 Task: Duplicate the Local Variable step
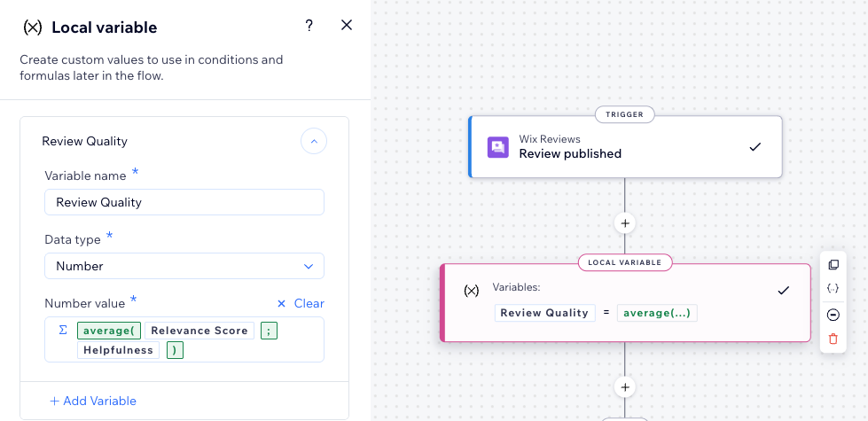pos(833,265)
